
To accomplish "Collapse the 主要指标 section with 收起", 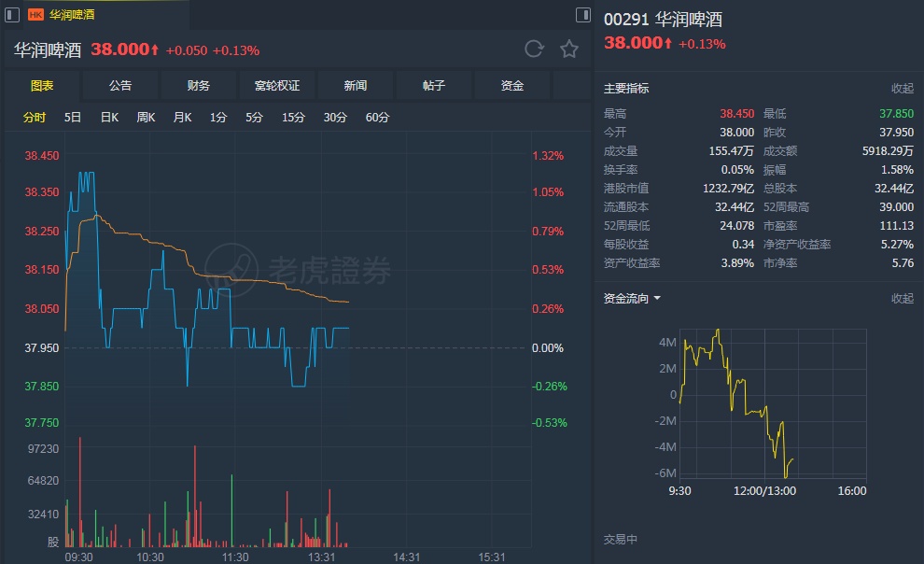I will [903, 89].
